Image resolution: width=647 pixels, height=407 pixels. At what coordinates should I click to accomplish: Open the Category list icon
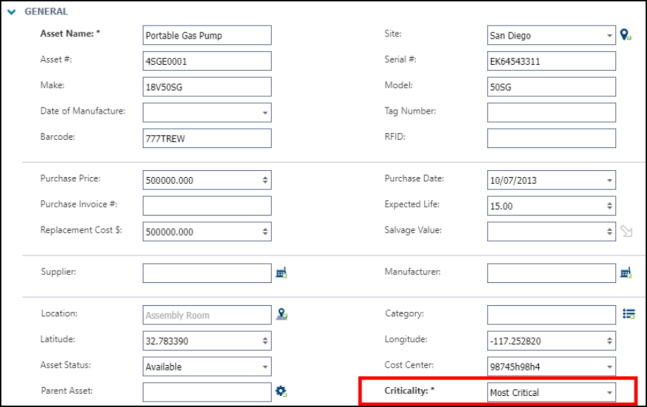629,314
